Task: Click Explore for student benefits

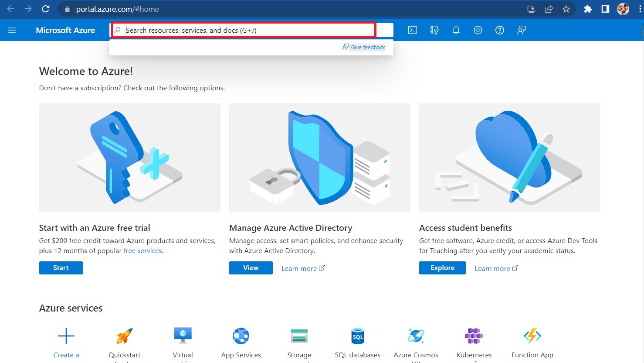Action: 442,267
